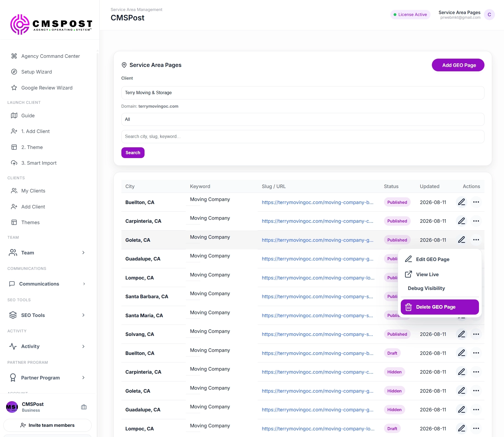The width and height of the screenshot is (504, 437).
Task: Open Google Review Wizard star icon
Action: [x=14, y=88]
